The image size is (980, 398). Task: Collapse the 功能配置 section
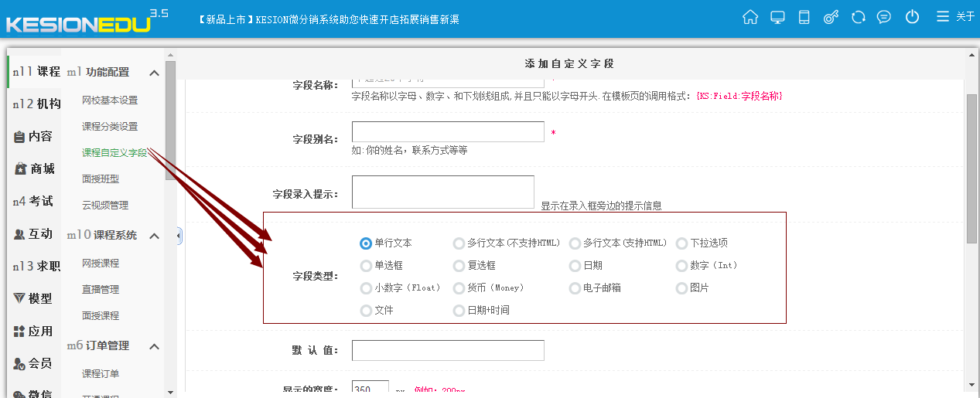(x=154, y=73)
